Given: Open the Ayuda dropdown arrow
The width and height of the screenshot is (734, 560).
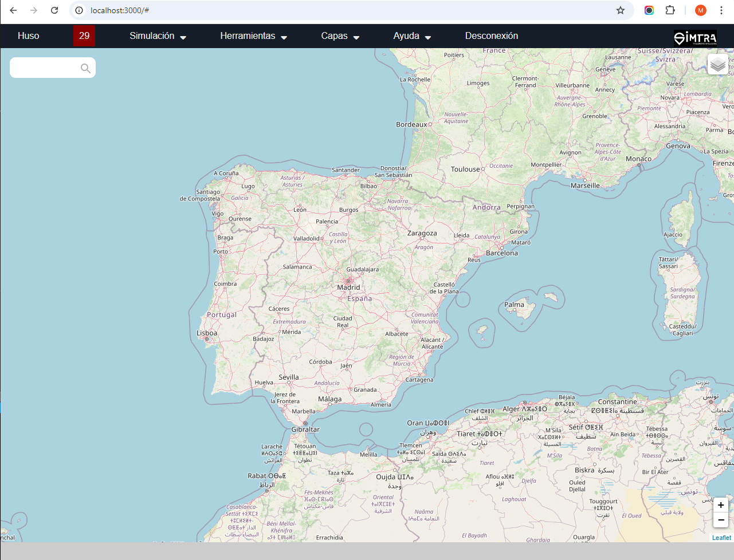Looking at the screenshot, I should 427,37.
